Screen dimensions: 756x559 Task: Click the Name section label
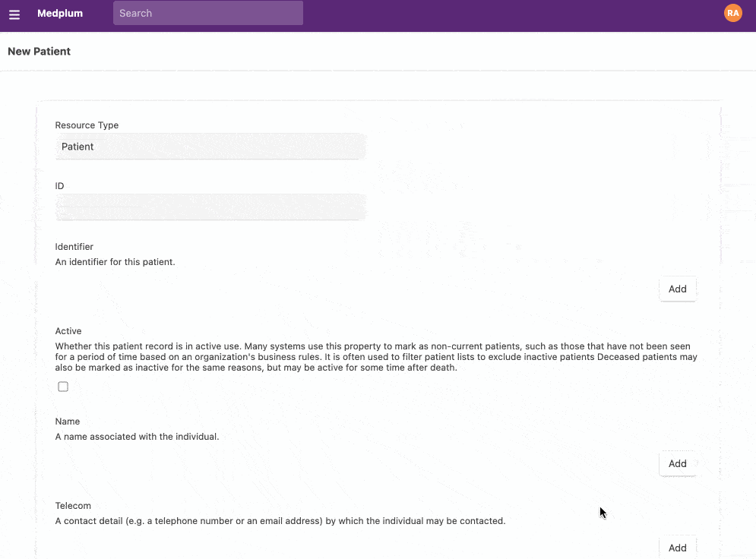(68, 422)
